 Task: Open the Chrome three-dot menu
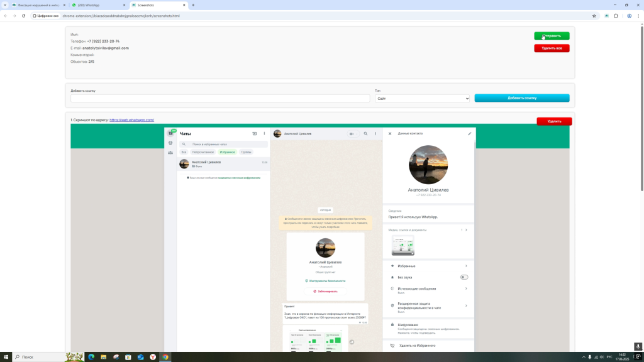tap(638, 16)
